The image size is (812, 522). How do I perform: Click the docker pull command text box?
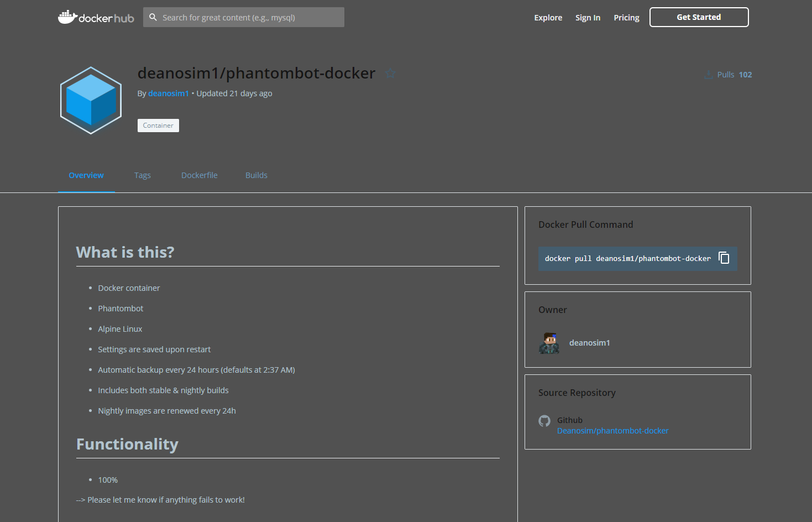[637, 258]
